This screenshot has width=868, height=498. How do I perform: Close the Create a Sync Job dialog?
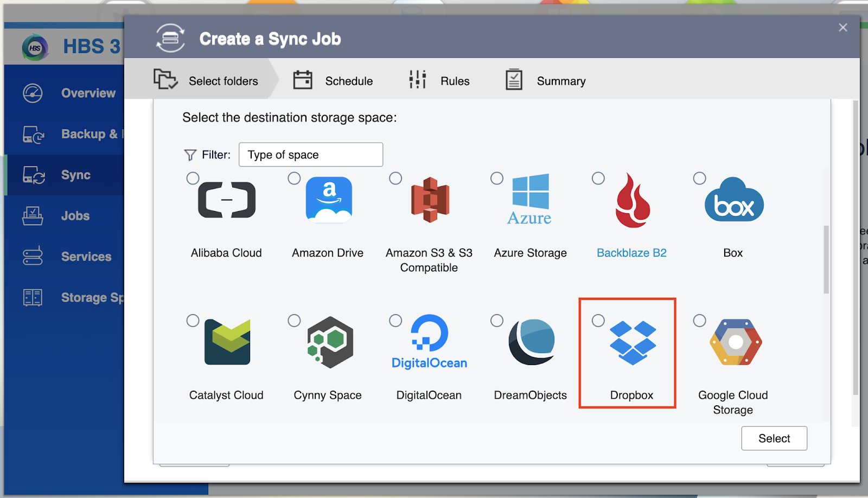[843, 28]
